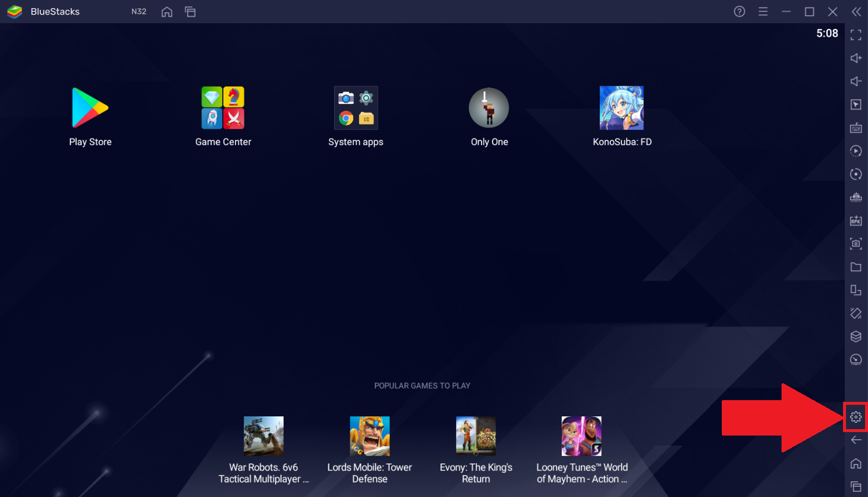Open the Media Manager folder icon
This screenshot has height=497, width=868.
pos(856,267)
